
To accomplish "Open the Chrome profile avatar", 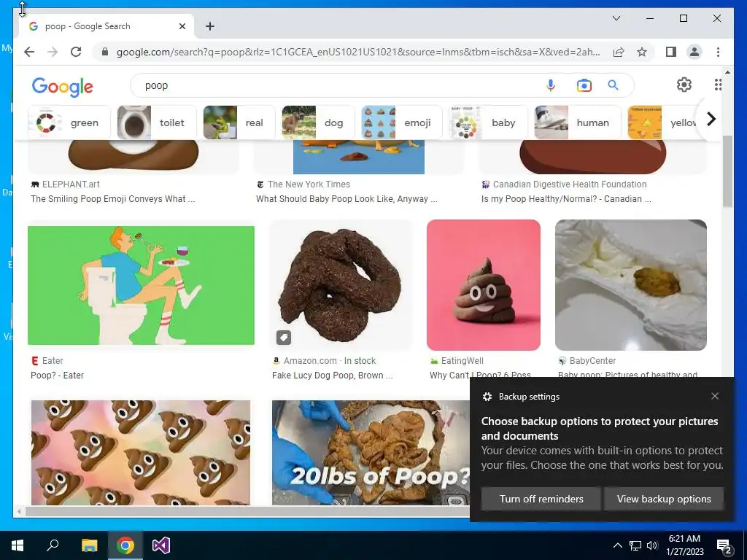I will coord(694,52).
